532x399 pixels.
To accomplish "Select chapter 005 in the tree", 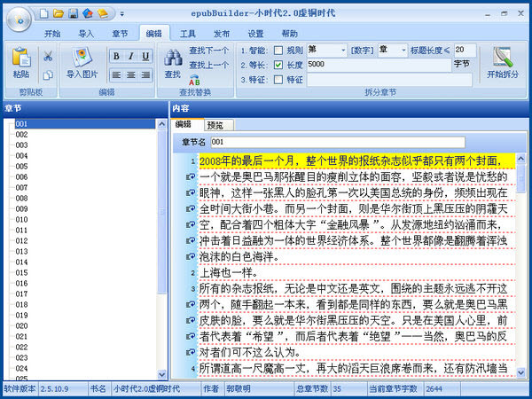I will (21, 167).
